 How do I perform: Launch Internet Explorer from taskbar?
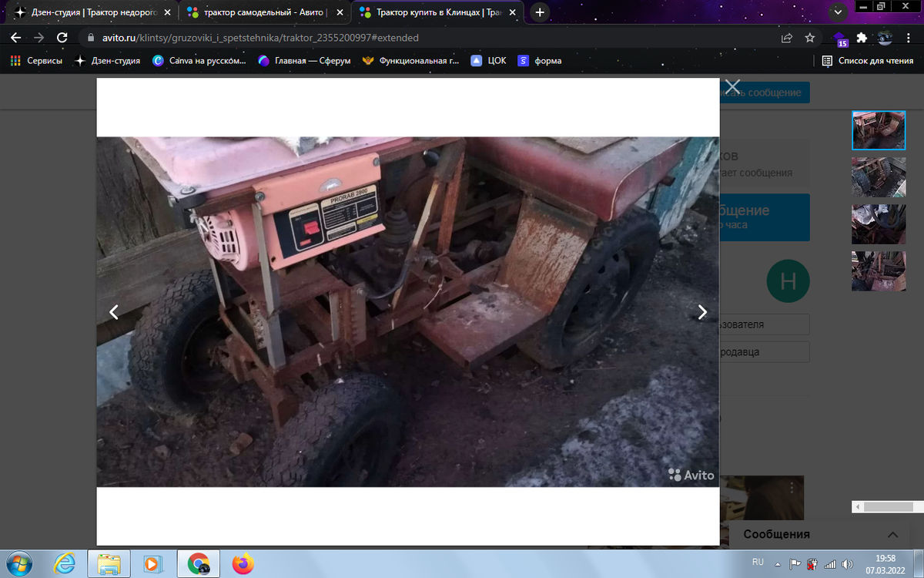pyautogui.click(x=65, y=563)
